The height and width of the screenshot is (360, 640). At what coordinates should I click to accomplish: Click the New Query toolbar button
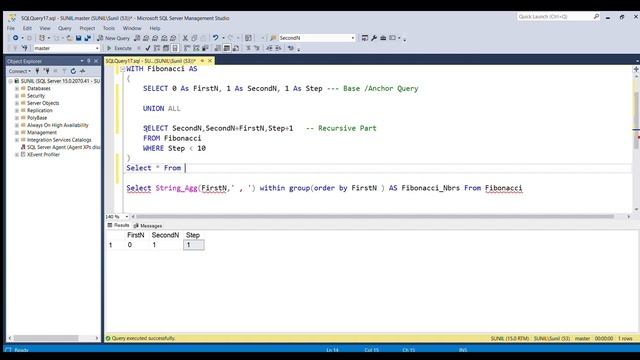click(x=113, y=38)
